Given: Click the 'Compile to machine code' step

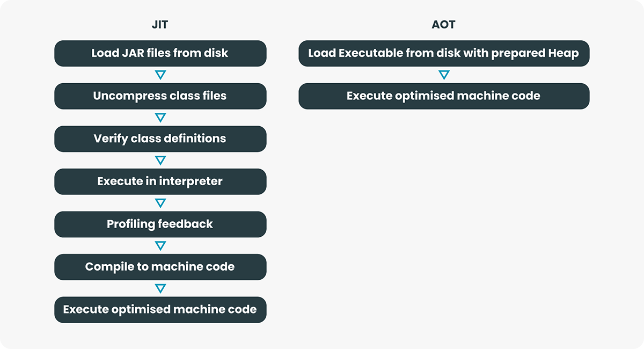Looking at the screenshot, I should (x=160, y=267).
